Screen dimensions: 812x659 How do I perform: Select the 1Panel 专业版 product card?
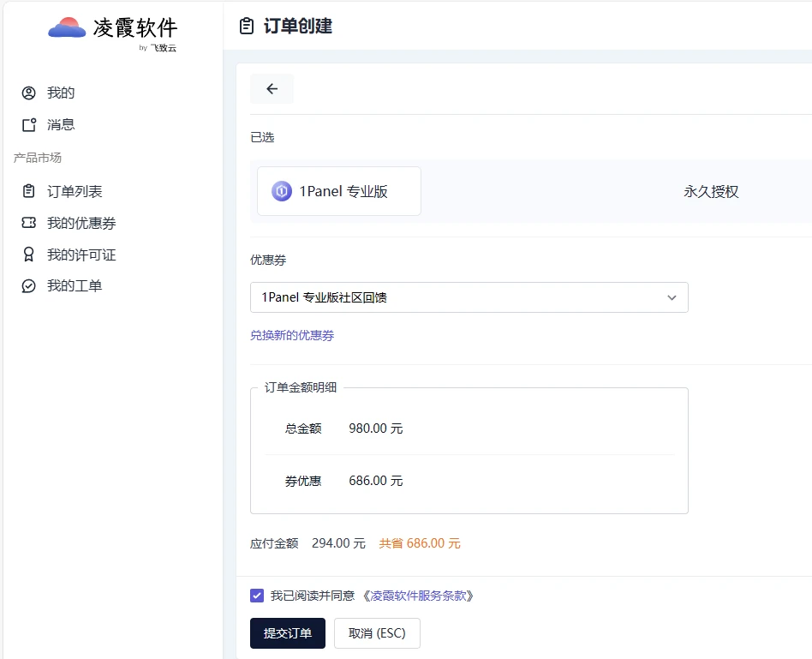[339, 191]
